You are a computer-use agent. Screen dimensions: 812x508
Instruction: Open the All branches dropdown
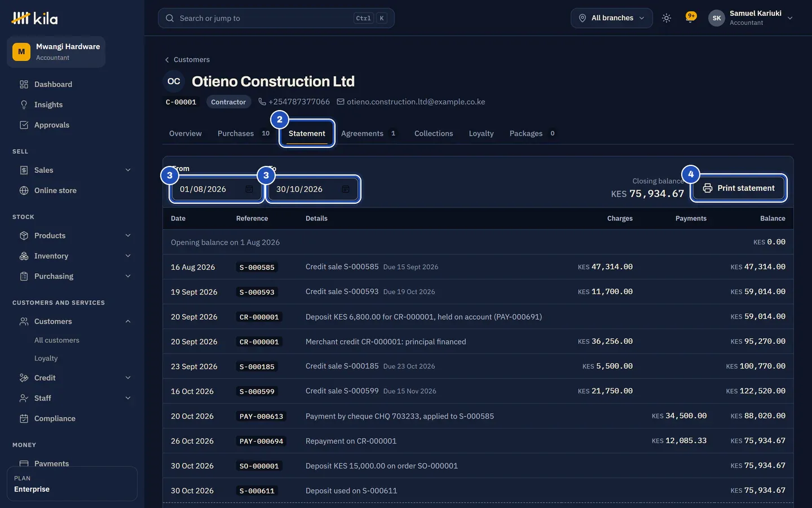612,18
